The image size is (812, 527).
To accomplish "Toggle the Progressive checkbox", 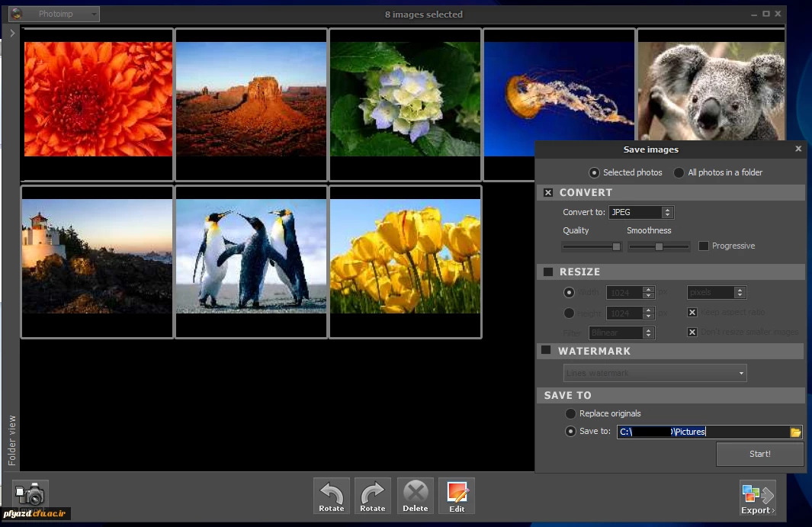I will coord(704,246).
